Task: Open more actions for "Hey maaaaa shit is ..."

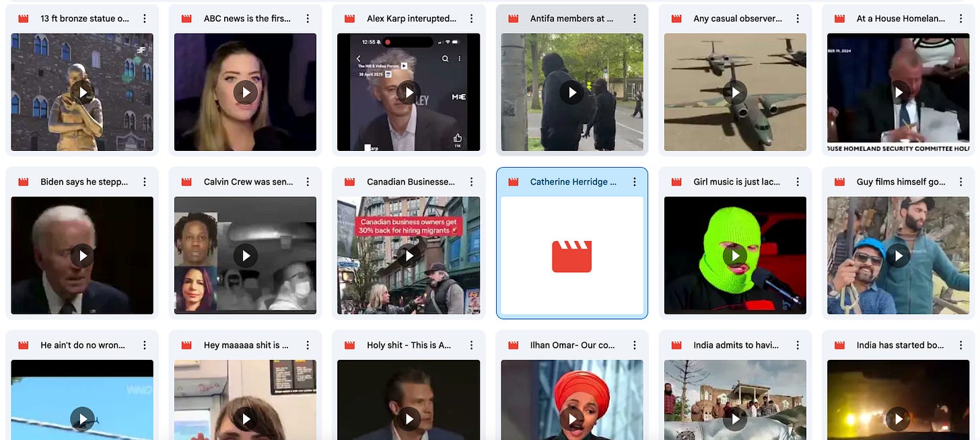Action: (x=308, y=345)
